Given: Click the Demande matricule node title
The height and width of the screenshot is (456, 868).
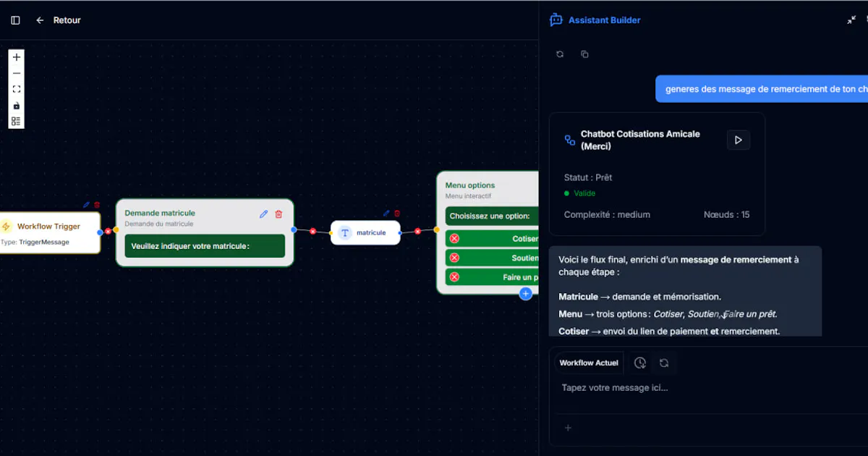Looking at the screenshot, I should click(160, 213).
